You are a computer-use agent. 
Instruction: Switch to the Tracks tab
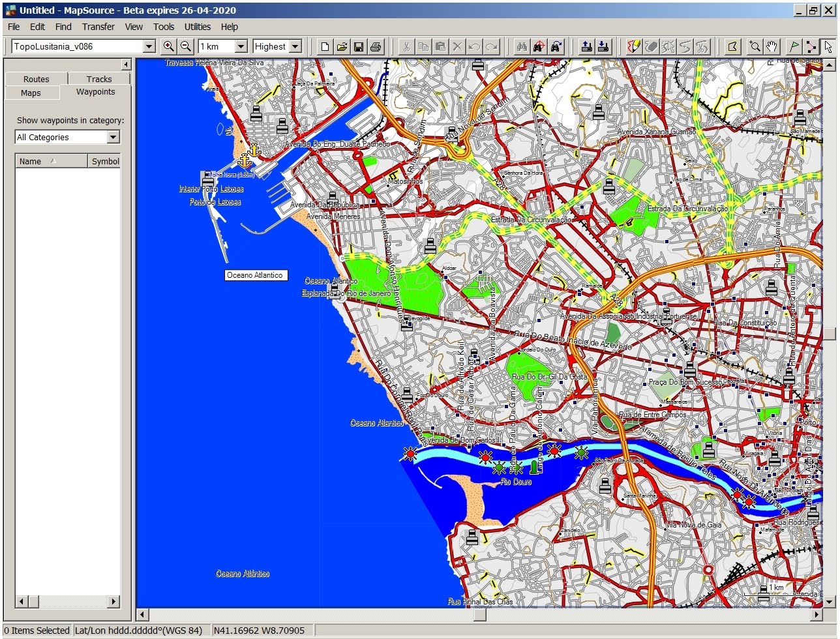coord(99,79)
